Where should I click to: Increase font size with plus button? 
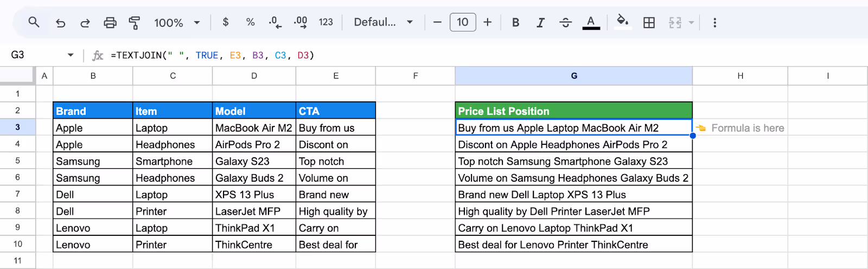click(x=488, y=22)
